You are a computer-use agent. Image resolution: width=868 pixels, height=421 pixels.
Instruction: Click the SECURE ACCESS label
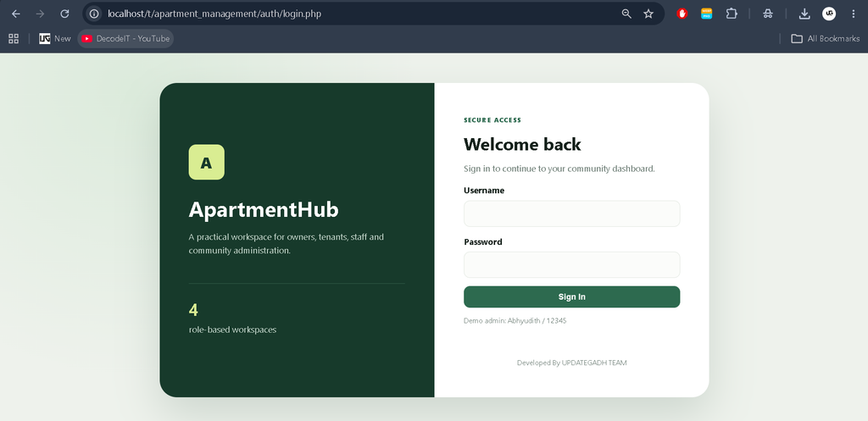[492, 120]
